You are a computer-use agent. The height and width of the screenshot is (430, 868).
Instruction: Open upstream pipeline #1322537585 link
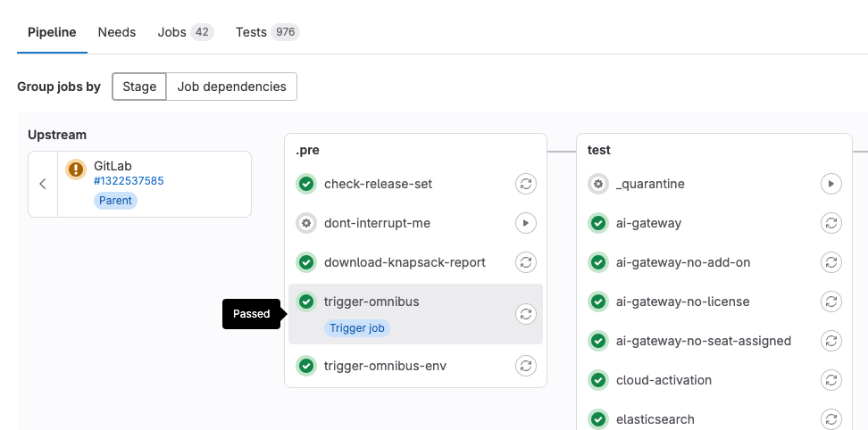point(129,181)
